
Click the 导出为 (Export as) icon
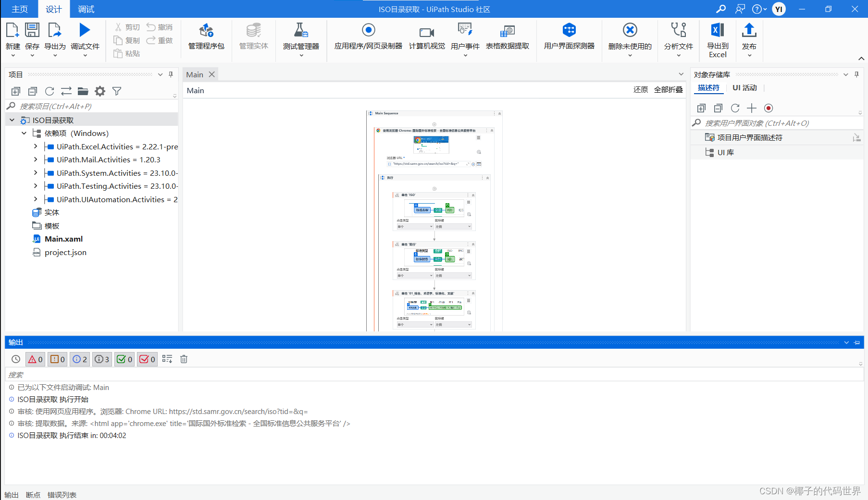[x=55, y=30]
